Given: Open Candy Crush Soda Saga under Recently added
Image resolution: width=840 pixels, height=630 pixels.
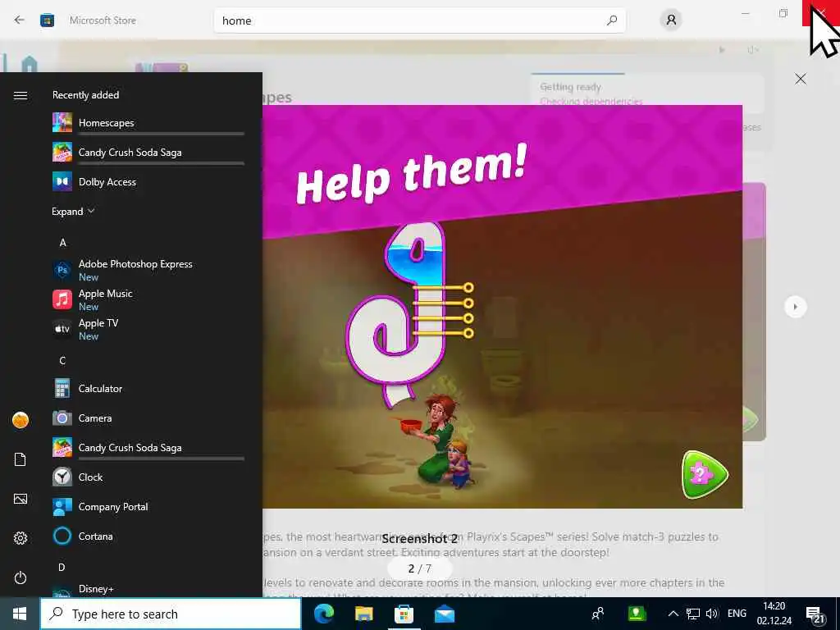Looking at the screenshot, I should coord(148,153).
